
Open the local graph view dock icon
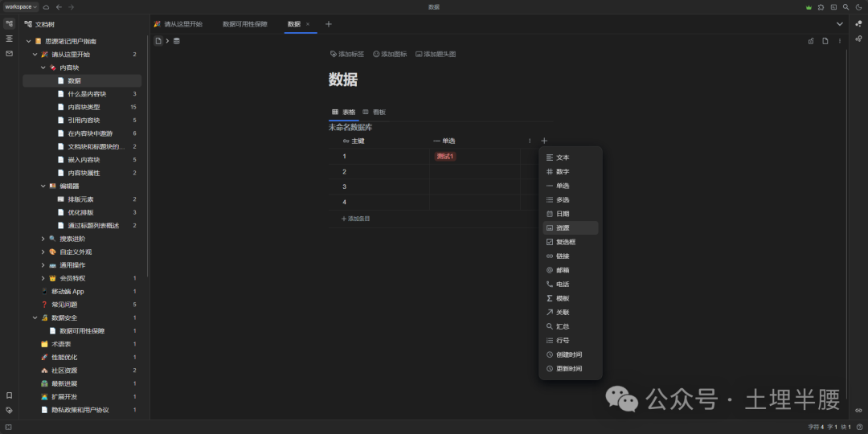(858, 39)
